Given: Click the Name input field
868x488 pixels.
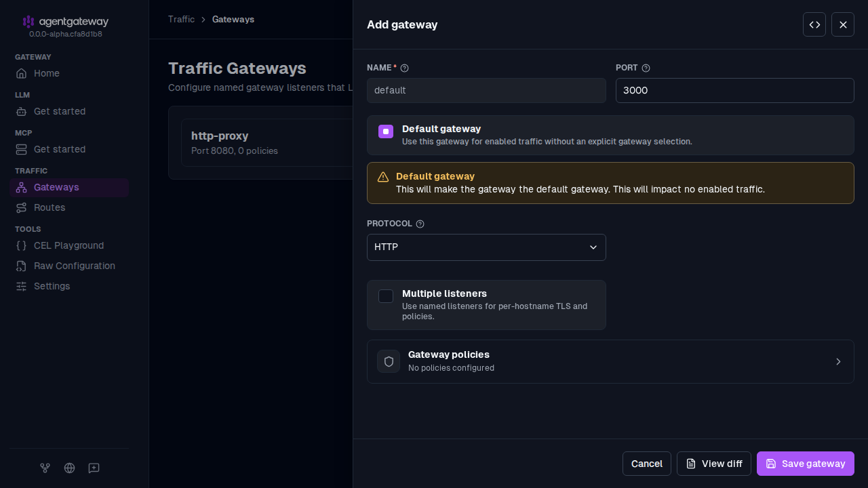Looking at the screenshot, I should pos(486,90).
